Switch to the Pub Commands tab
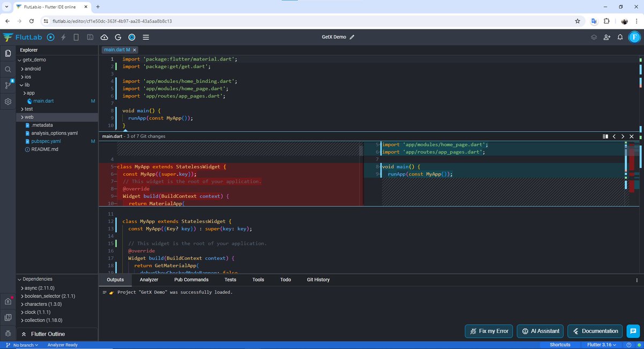Image resolution: width=644 pixels, height=349 pixels. [191, 279]
